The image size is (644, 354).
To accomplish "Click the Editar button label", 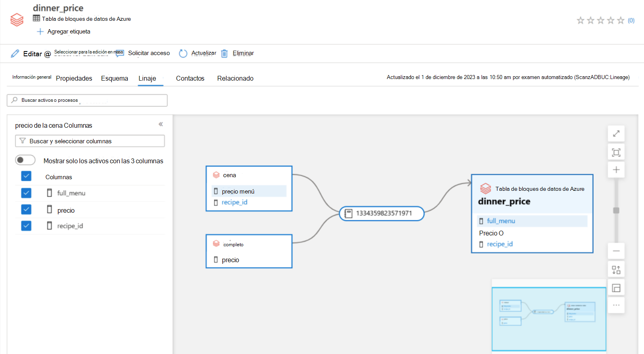I will (x=32, y=54).
